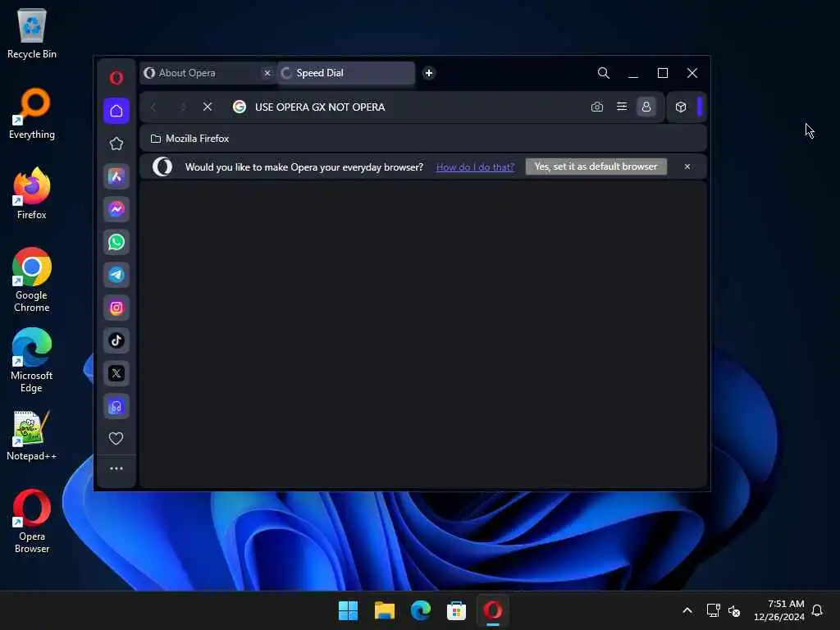This screenshot has height=630, width=840.
Task: Open a new tab with the plus button
Action: click(428, 73)
